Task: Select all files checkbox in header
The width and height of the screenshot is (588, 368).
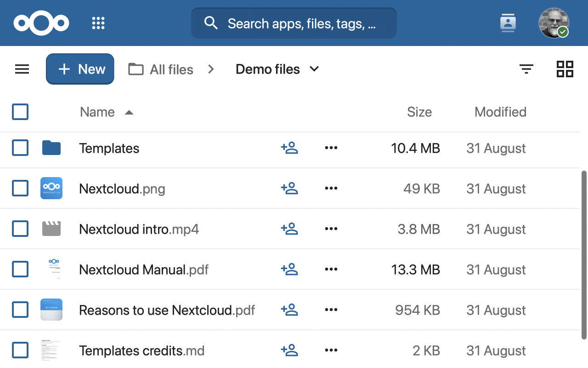Action: (x=20, y=112)
